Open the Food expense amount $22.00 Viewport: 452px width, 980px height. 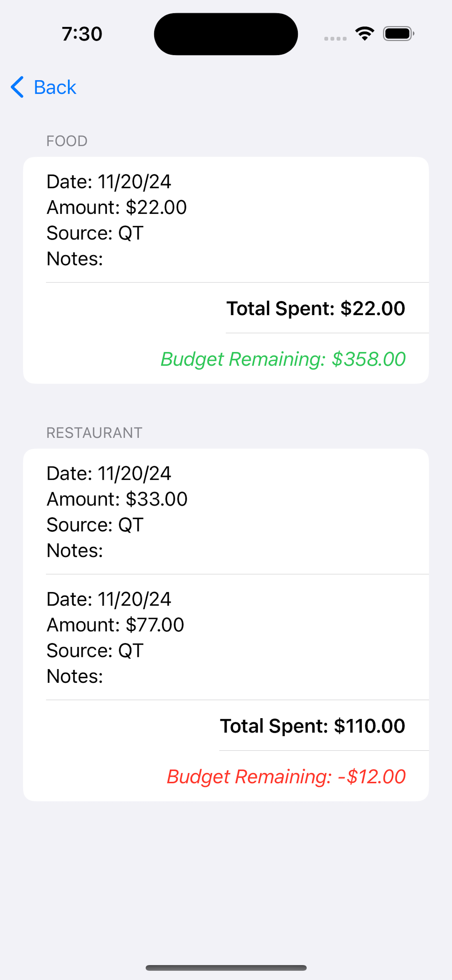[x=117, y=207]
